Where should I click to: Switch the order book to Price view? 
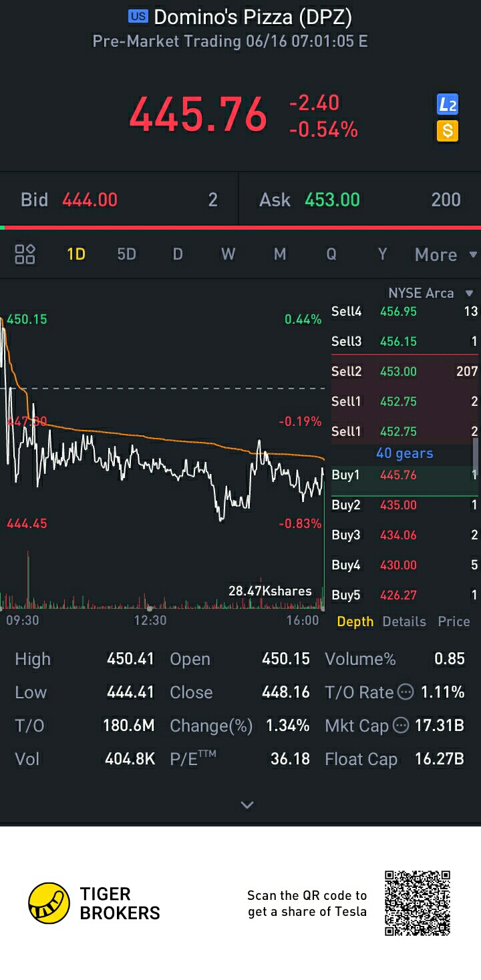tap(454, 622)
